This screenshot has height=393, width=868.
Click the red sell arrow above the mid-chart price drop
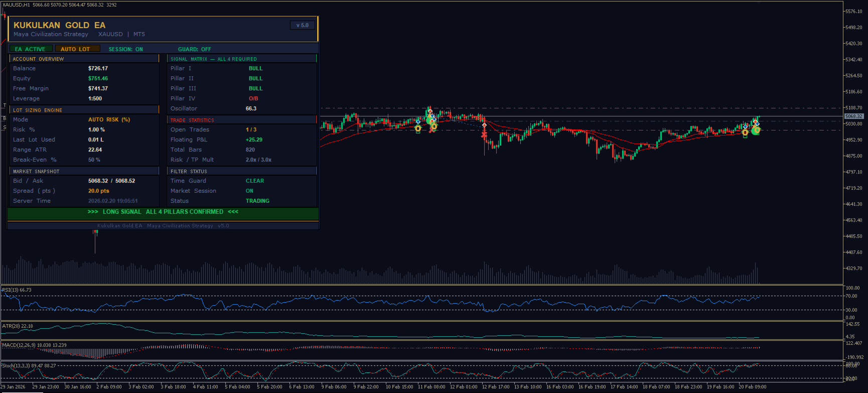pyautogui.click(x=484, y=125)
